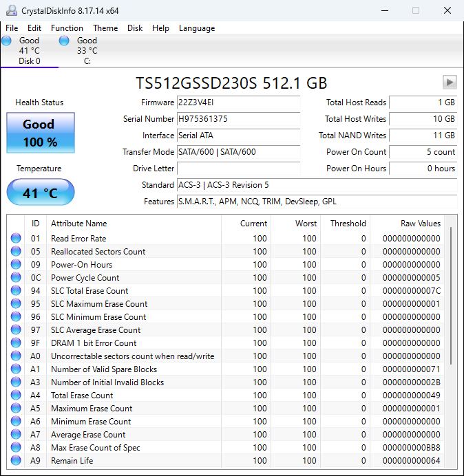Open the Disk menu

135,28
